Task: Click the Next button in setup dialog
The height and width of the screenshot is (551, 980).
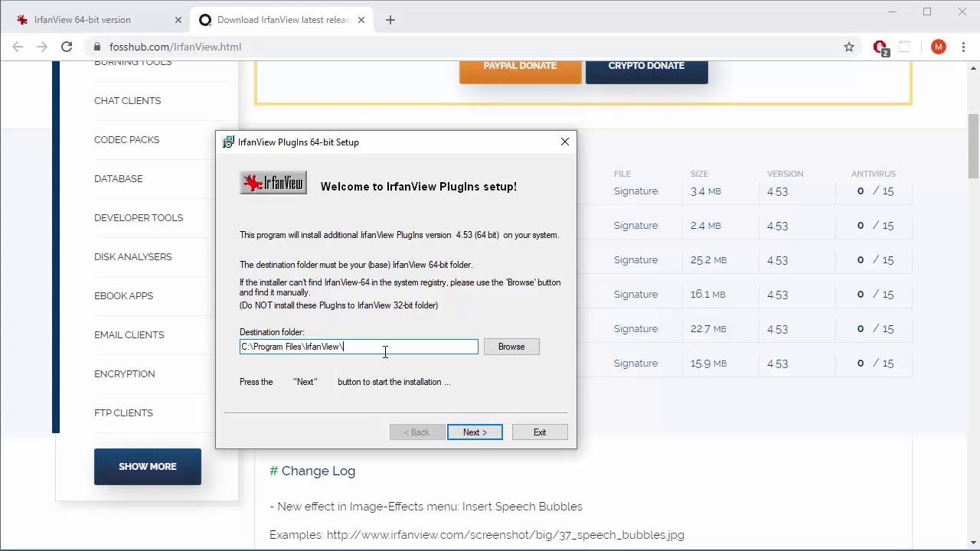Action: [475, 432]
